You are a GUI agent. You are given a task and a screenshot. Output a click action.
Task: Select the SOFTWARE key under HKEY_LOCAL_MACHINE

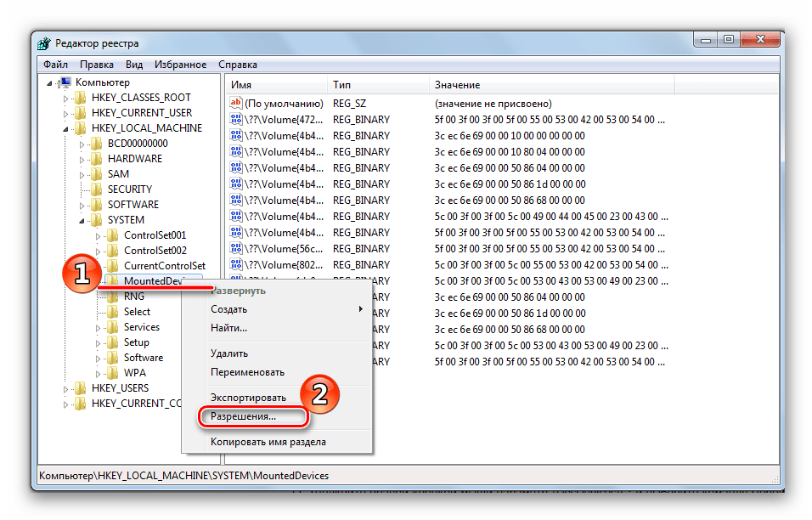point(133,205)
